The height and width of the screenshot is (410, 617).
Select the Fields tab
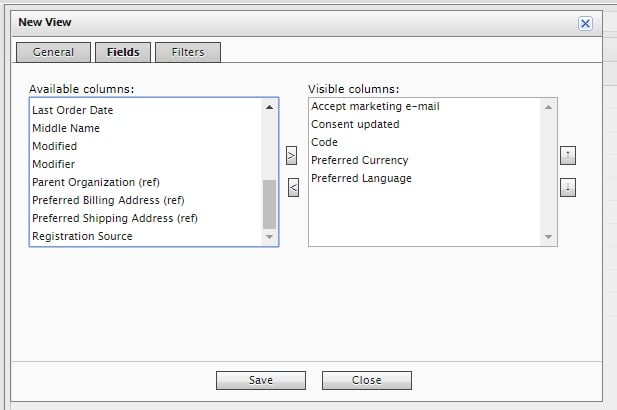[122, 52]
